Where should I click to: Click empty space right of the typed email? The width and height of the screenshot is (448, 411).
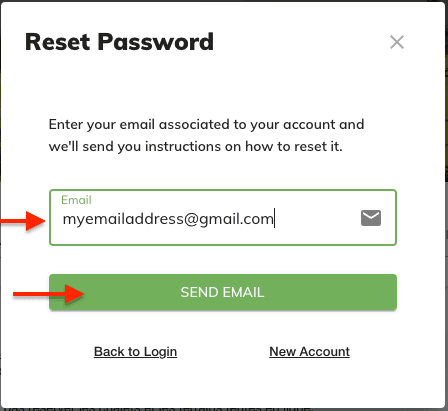(x=317, y=219)
